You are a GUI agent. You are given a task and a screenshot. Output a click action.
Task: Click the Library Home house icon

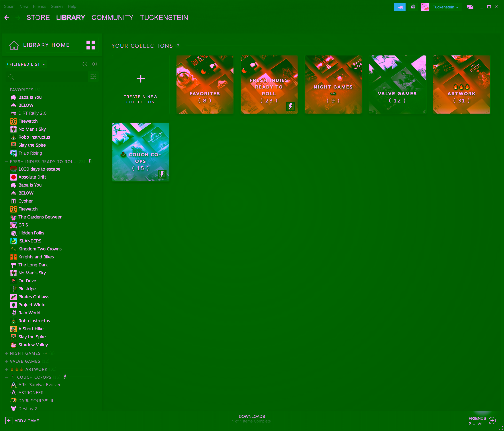(14, 45)
